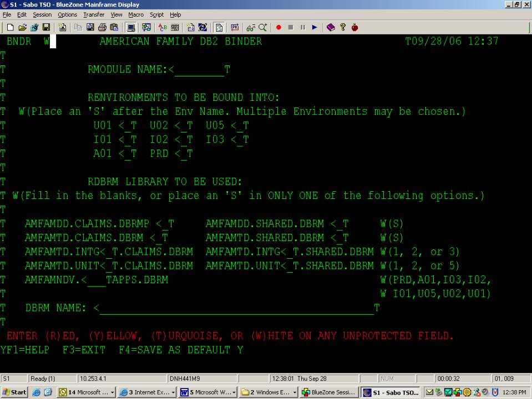Select the U05 environment field
532x399 pixels.
coord(240,126)
